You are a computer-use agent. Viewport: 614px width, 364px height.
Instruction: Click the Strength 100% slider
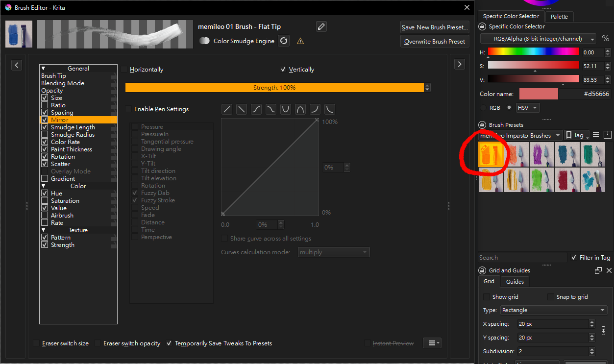pyautogui.click(x=274, y=88)
